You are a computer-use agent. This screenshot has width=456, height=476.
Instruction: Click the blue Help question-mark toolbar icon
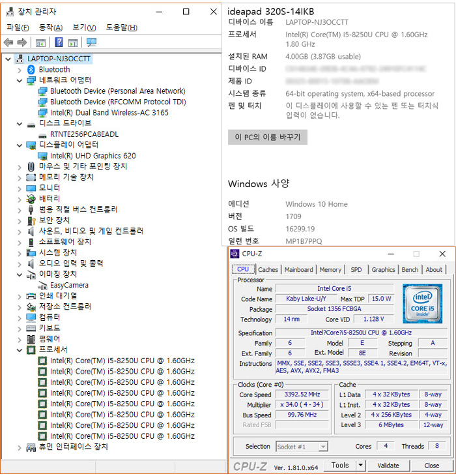pos(59,42)
